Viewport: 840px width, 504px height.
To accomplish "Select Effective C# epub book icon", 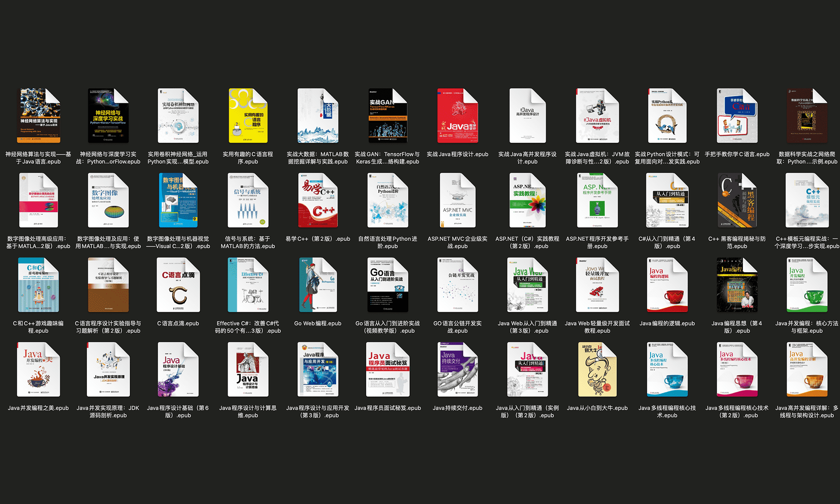I will click(x=248, y=285).
